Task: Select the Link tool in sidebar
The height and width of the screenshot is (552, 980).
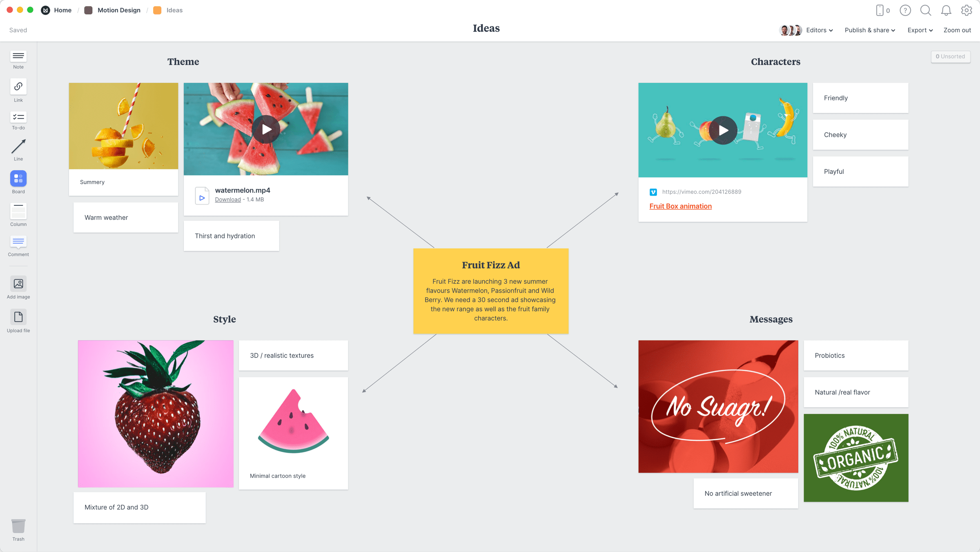Action: 18,91
